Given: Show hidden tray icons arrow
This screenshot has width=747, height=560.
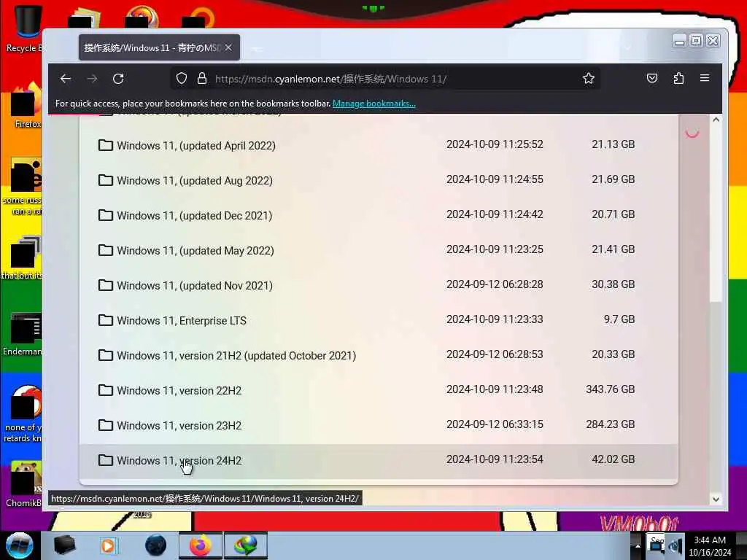Looking at the screenshot, I should pos(638,545).
